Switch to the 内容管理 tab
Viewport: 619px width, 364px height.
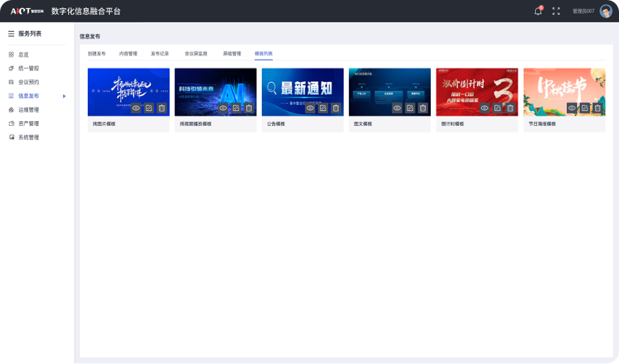129,53
